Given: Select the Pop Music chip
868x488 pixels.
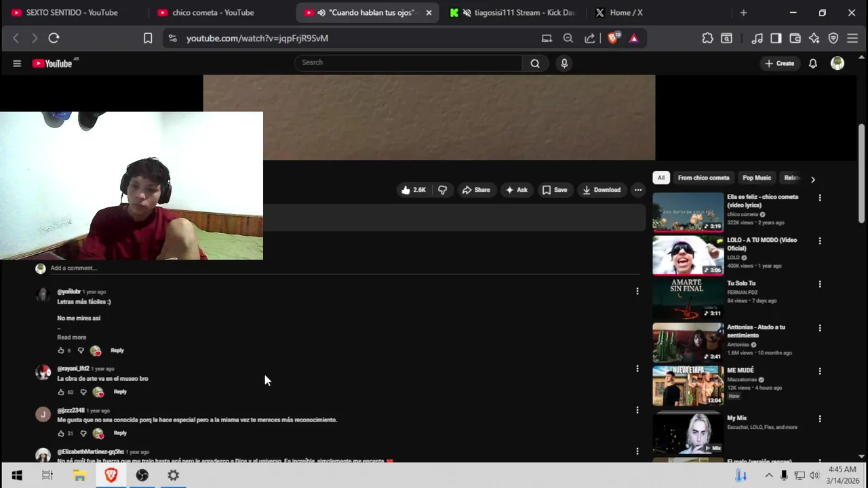Looking at the screenshot, I should point(757,178).
